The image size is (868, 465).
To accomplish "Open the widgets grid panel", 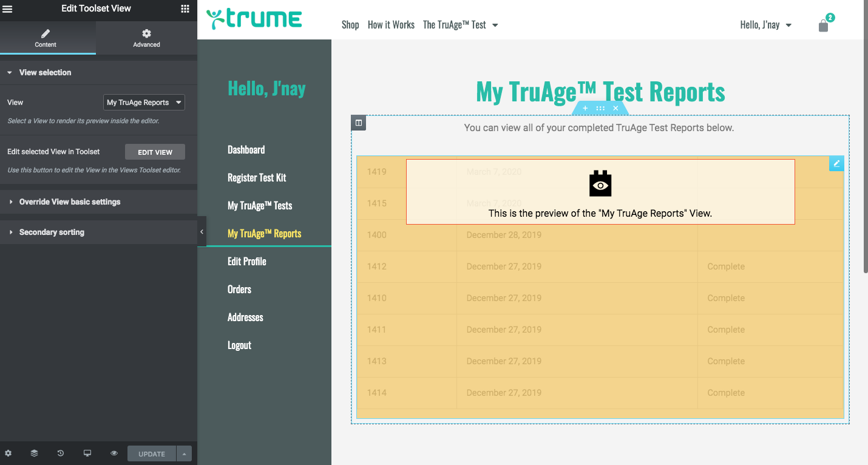I will point(185,8).
